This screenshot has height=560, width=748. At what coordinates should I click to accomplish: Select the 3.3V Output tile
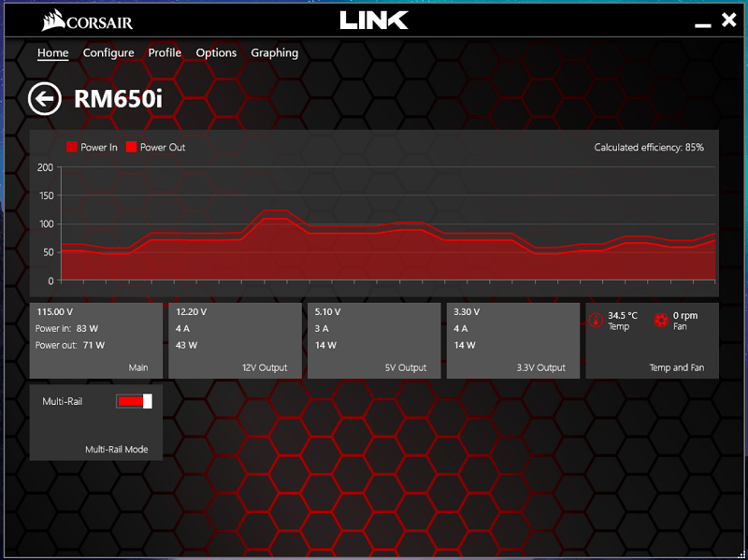click(x=513, y=340)
